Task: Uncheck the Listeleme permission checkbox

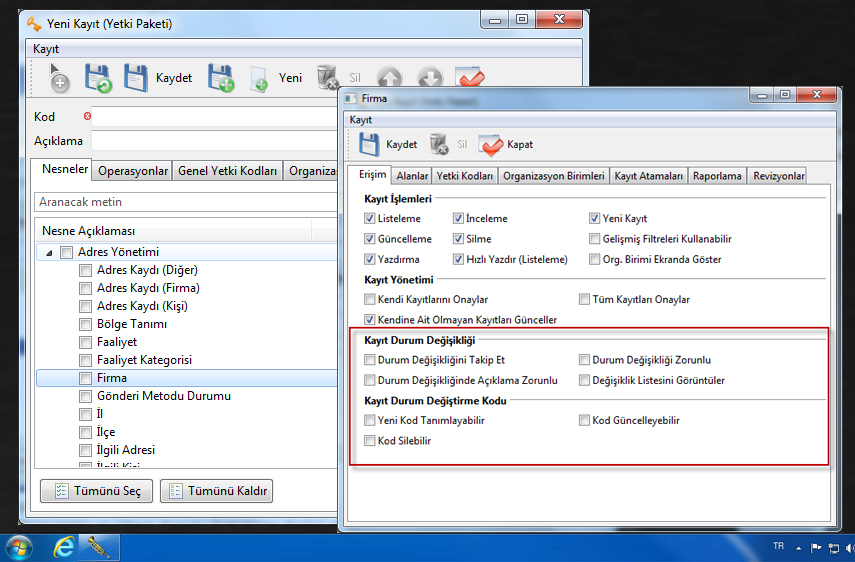Action: [x=371, y=219]
